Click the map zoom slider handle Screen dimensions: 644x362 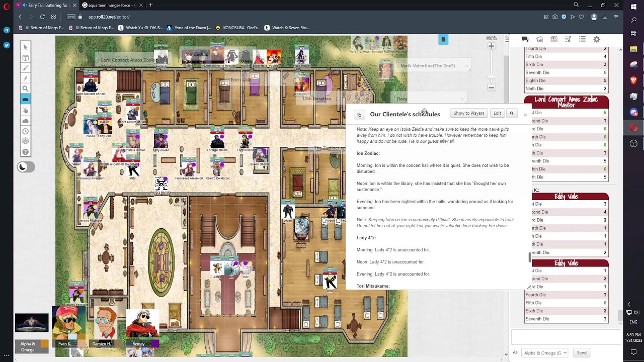[491, 77]
